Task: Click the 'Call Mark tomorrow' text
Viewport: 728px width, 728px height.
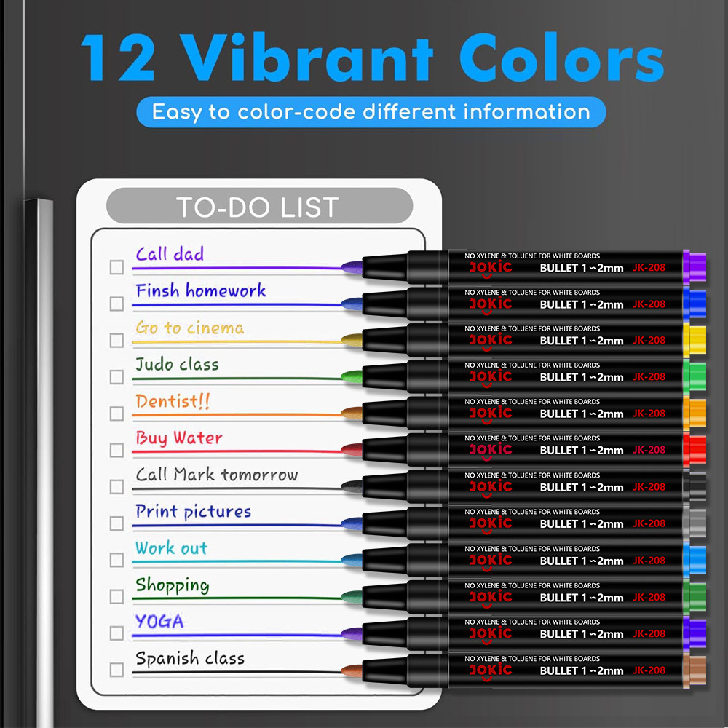Action: (x=217, y=474)
